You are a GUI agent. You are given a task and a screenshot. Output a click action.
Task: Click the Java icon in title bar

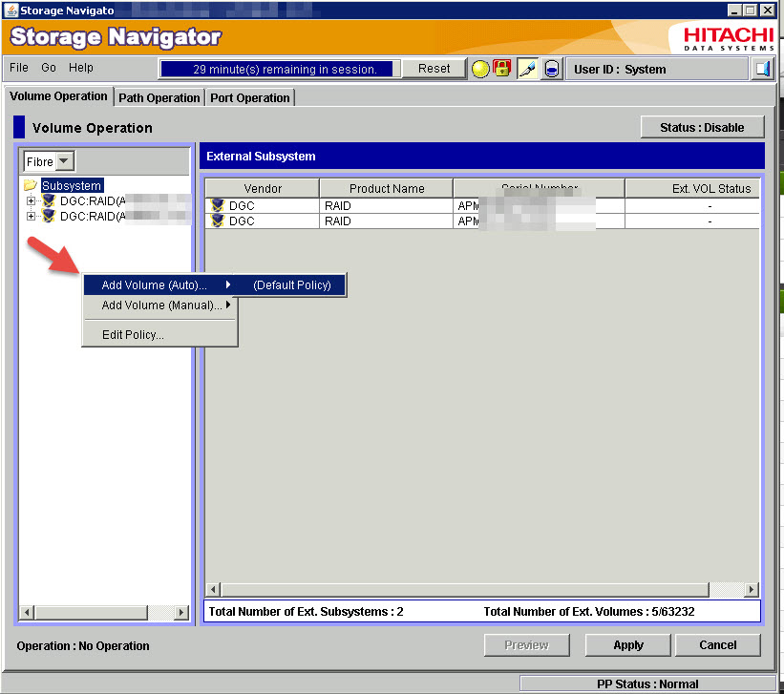tap(11, 10)
